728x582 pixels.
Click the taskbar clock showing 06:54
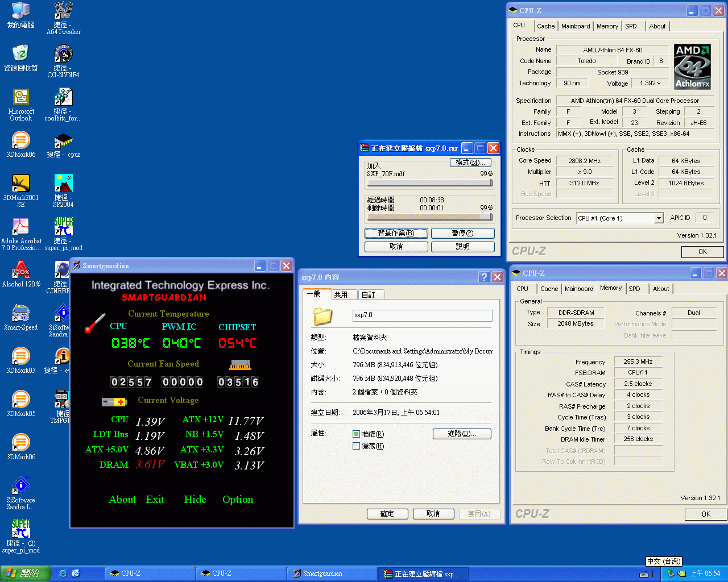(x=705, y=573)
